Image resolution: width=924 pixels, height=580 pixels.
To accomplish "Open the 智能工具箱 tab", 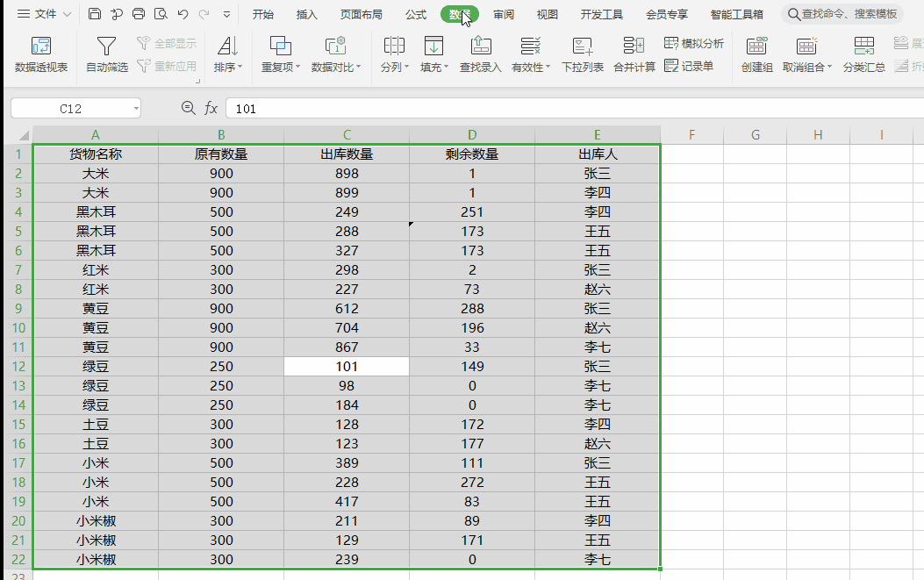I will coord(736,14).
